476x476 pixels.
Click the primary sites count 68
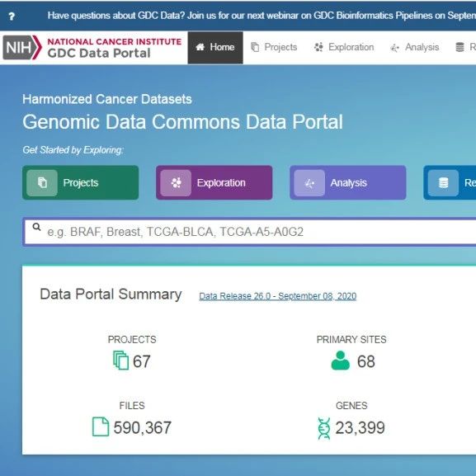[365, 361]
